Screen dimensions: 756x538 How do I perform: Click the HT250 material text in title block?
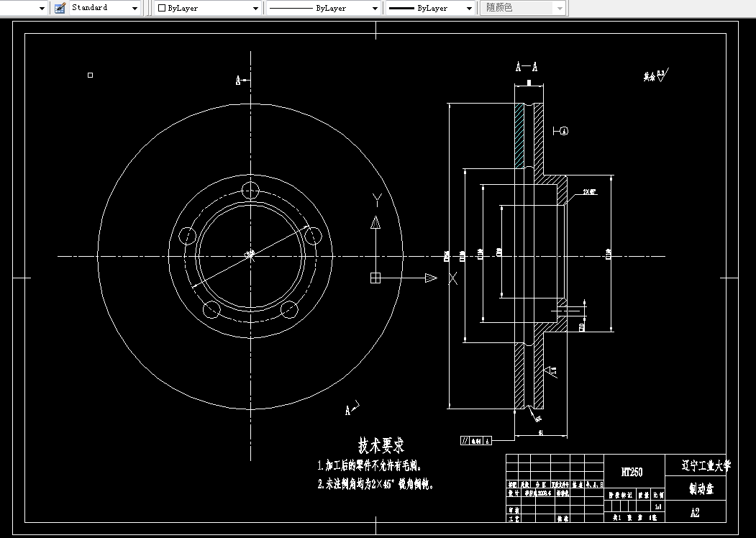(x=632, y=472)
